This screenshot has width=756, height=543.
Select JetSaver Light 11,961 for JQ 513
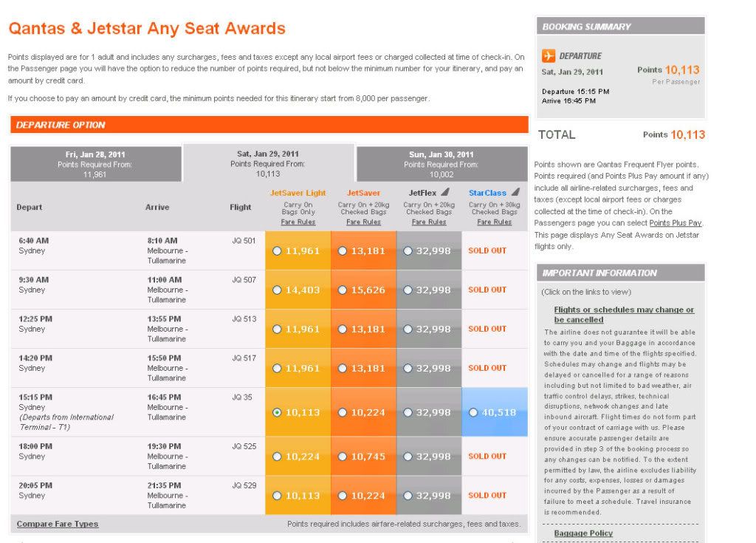point(277,329)
